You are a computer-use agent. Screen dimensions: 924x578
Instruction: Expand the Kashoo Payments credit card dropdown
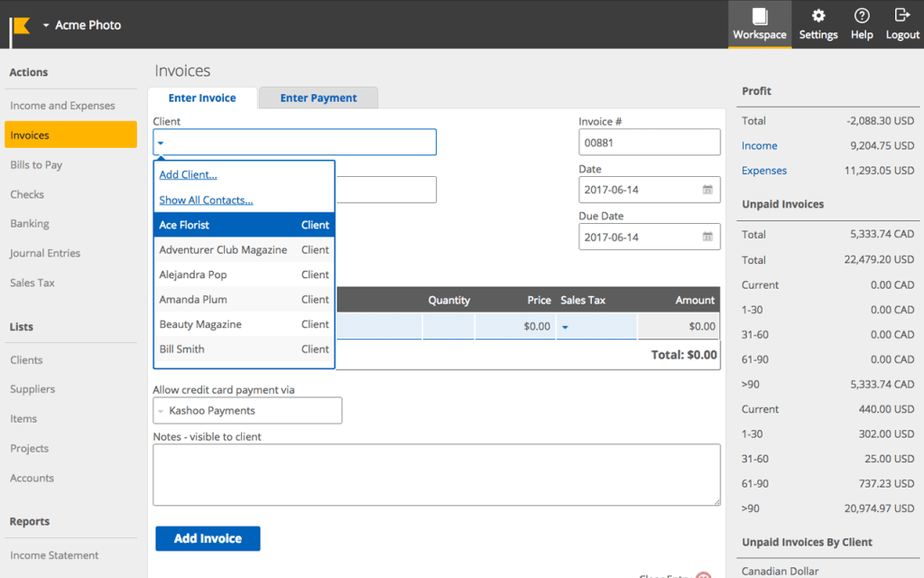click(161, 411)
